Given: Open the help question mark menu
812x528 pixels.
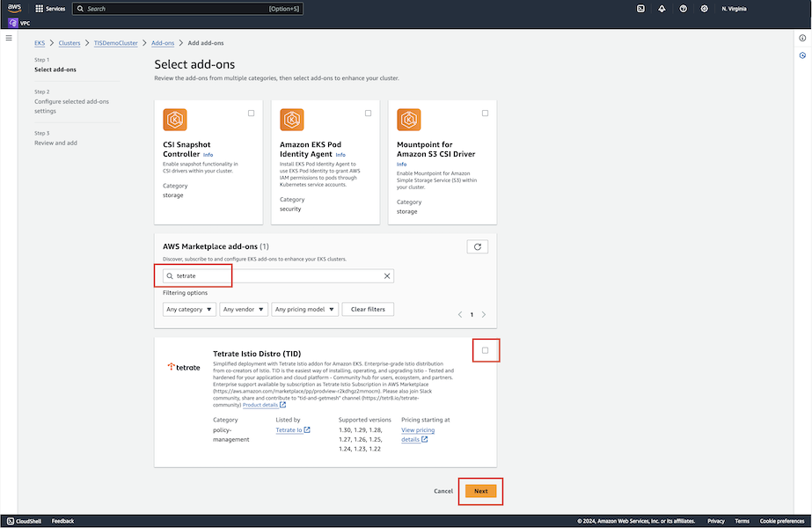Looking at the screenshot, I should pos(683,9).
